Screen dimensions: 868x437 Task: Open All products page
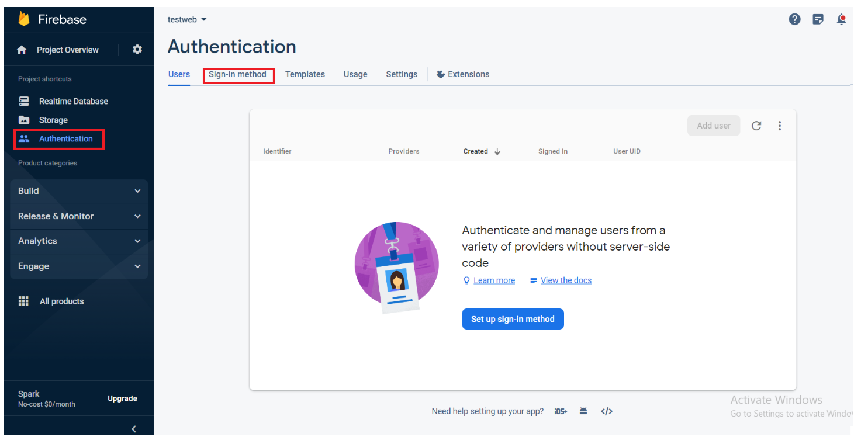coord(61,301)
